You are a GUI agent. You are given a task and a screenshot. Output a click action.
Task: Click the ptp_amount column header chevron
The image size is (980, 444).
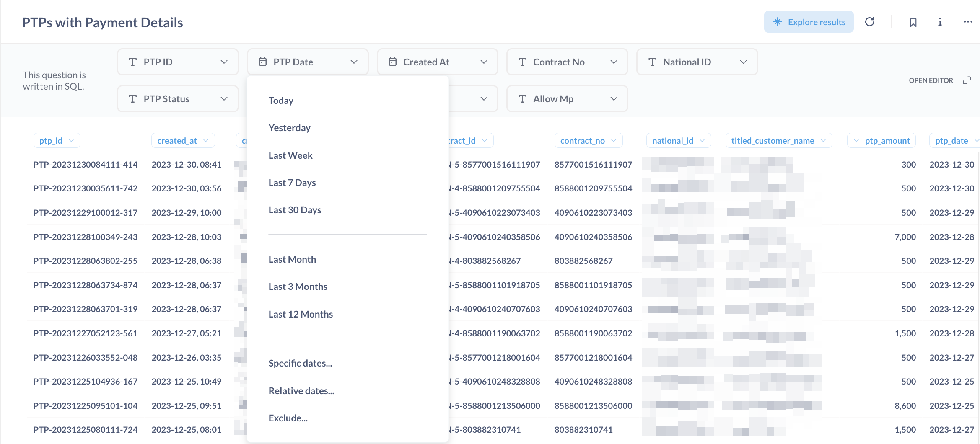pyautogui.click(x=857, y=141)
